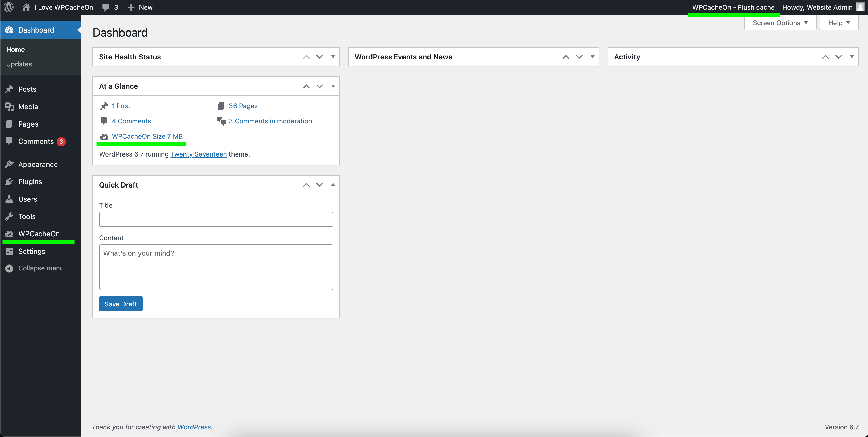Click the Collapse menu arrow icon
This screenshot has height=437, width=868.
(x=9, y=268)
